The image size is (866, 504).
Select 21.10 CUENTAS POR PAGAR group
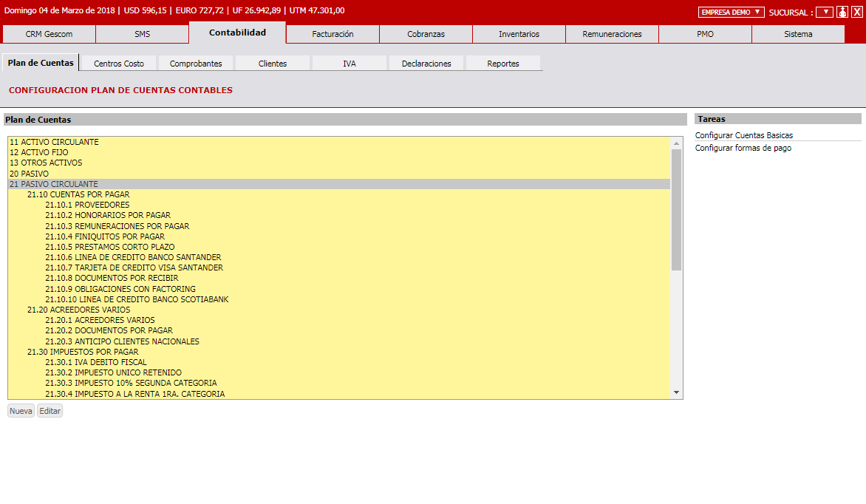[78, 194]
